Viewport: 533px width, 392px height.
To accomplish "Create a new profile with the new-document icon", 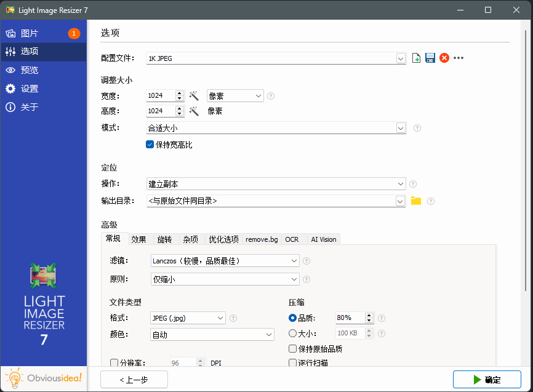I will (x=416, y=58).
